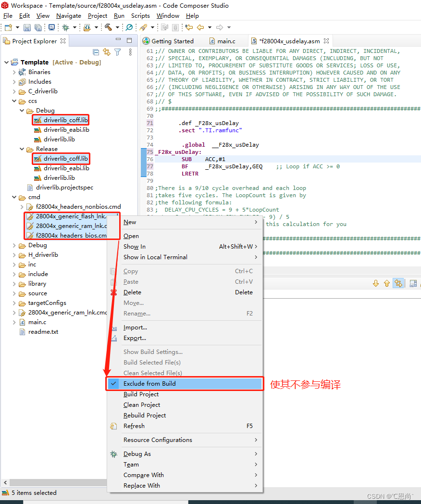The image size is (421, 504).
Task: Collapse the Release folder
Action: click(x=22, y=149)
